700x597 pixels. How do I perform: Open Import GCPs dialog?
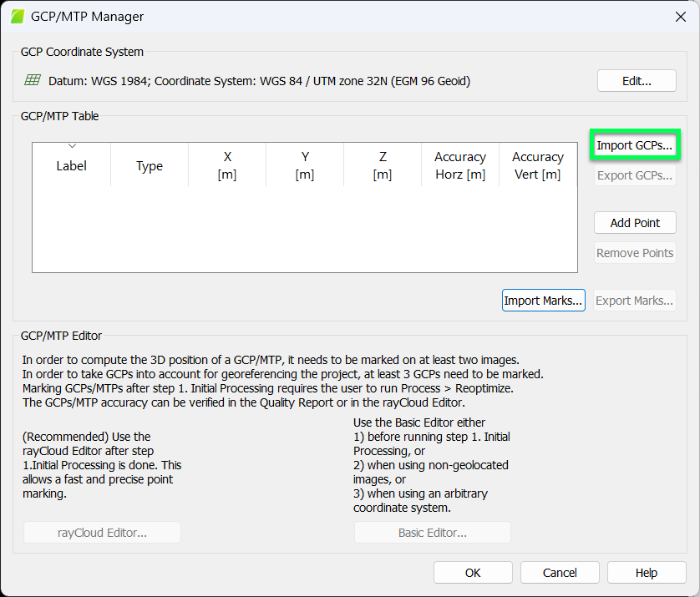click(x=635, y=144)
